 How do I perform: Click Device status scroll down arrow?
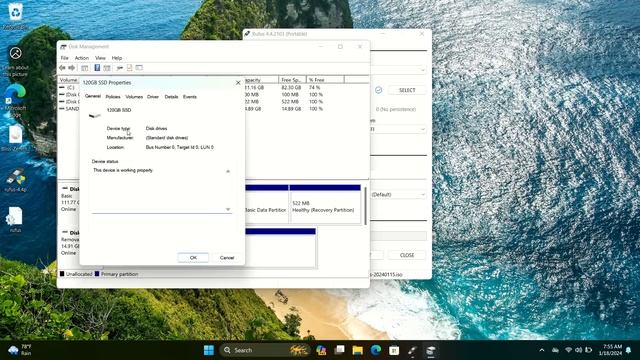[x=228, y=209]
